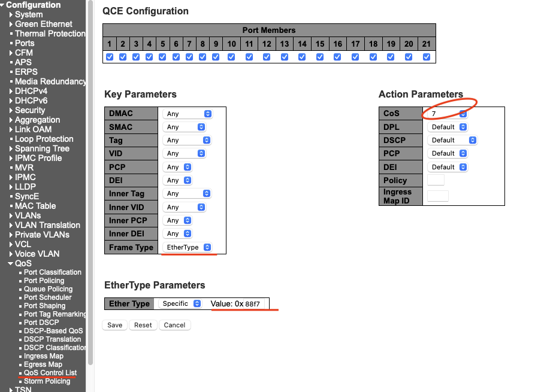Open Loop Protection page
This screenshot has width=544, height=392.
(x=44, y=139)
